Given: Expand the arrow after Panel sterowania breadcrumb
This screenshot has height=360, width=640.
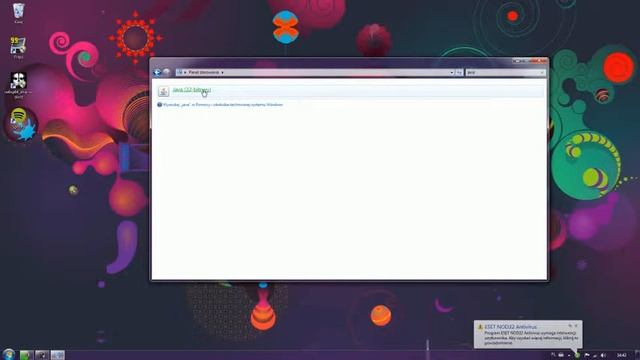Looking at the screenshot, I should tap(222, 73).
